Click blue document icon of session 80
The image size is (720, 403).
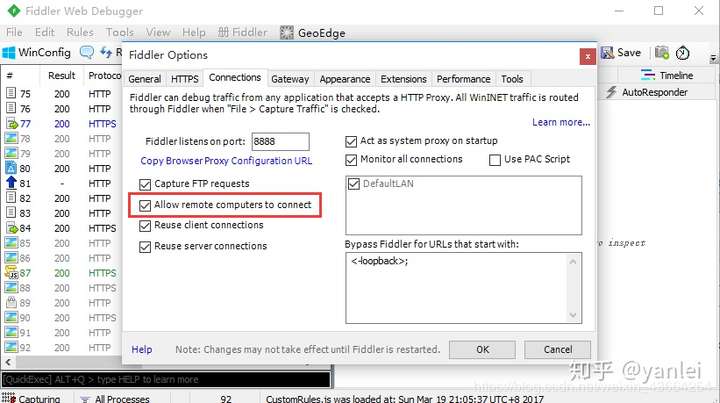(x=11, y=168)
